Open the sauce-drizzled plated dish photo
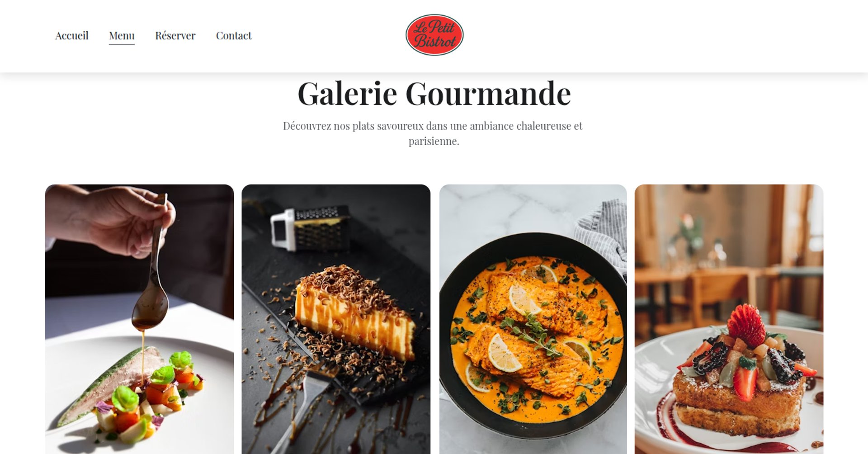Viewport: 868px width, 454px height. (x=140, y=319)
